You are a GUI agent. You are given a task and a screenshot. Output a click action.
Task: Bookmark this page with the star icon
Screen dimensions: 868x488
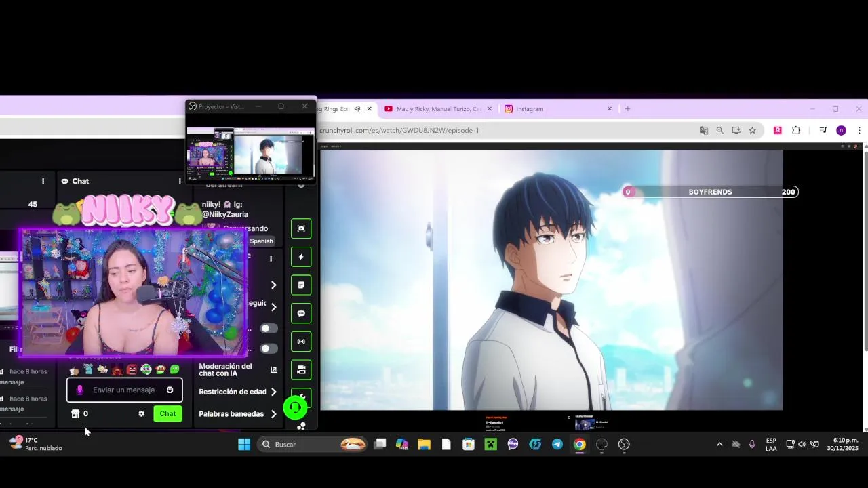click(x=752, y=130)
